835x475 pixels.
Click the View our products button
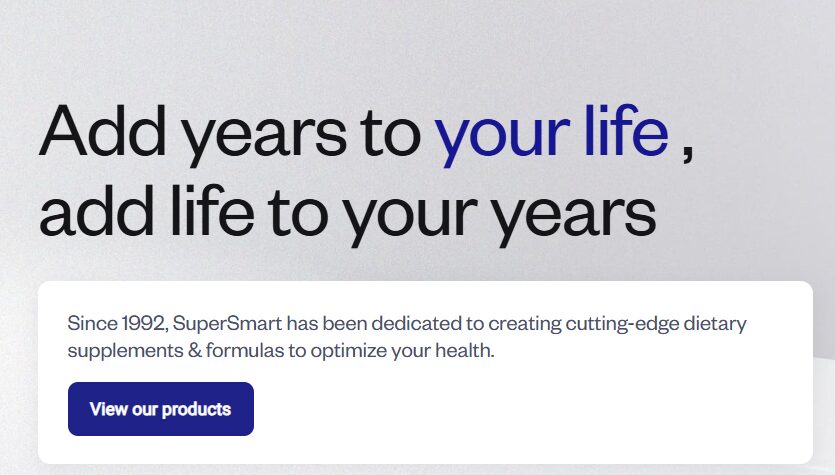tap(160, 409)
